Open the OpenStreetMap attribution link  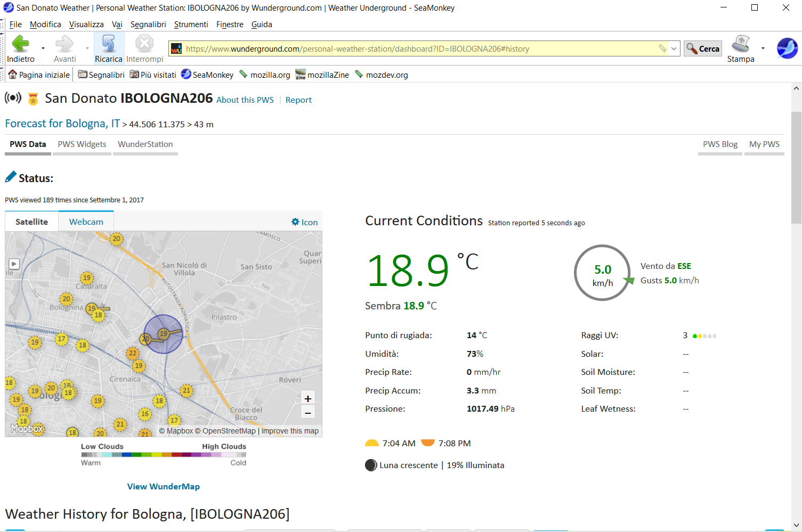225,431
